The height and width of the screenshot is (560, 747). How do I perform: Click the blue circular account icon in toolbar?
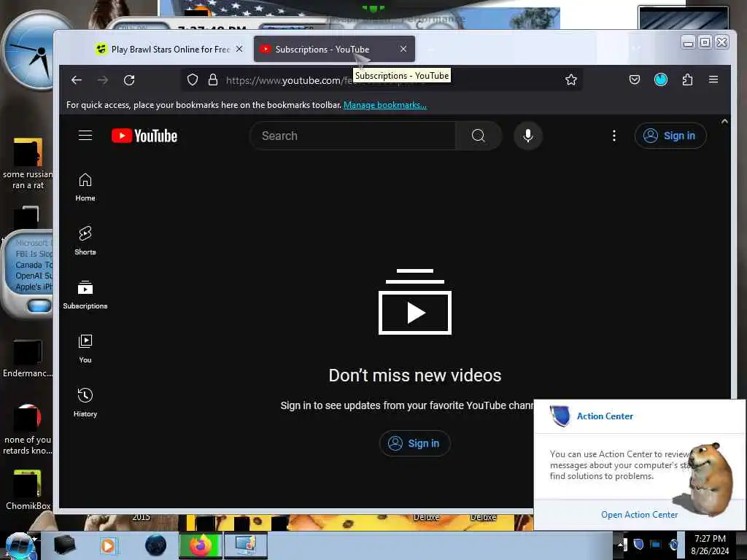point(660,80)
